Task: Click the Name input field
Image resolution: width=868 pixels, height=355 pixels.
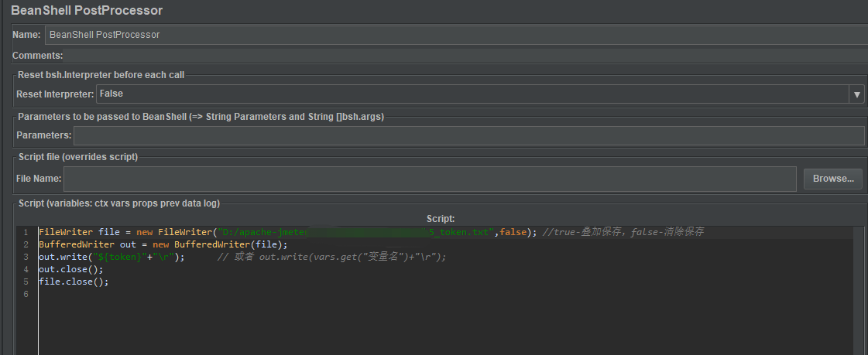Action: click(x=455, y=35)
